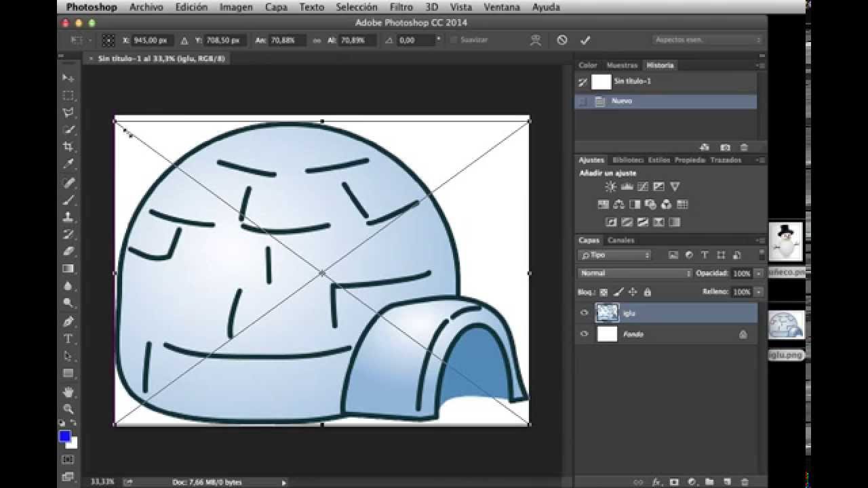Select the Eyedropper tool
Viewport: 868px width, 488px height.
(x=68, y=164)
